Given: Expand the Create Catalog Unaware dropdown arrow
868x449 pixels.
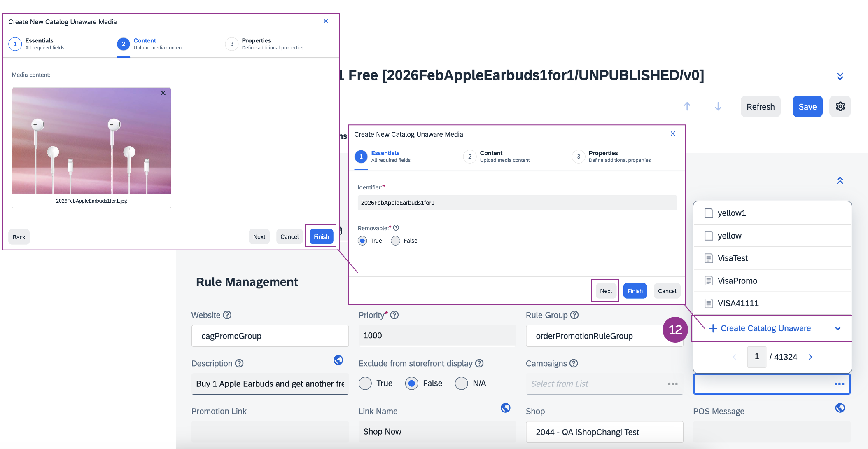Looking at the screenshot, I should 838,328.
